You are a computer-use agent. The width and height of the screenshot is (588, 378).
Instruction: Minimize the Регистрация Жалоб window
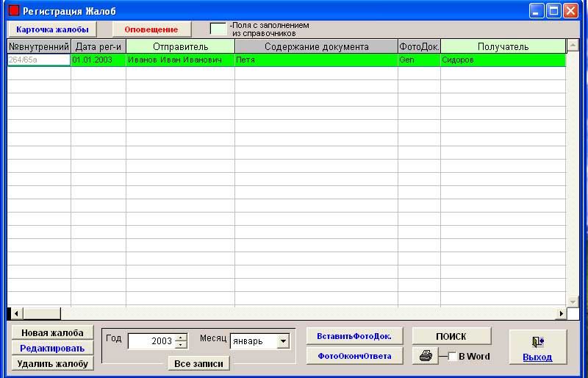tap(537, 11)
